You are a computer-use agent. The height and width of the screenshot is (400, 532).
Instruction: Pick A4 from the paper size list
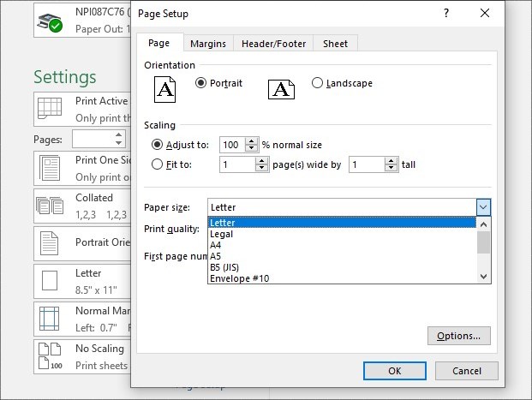tap(217, 245)
